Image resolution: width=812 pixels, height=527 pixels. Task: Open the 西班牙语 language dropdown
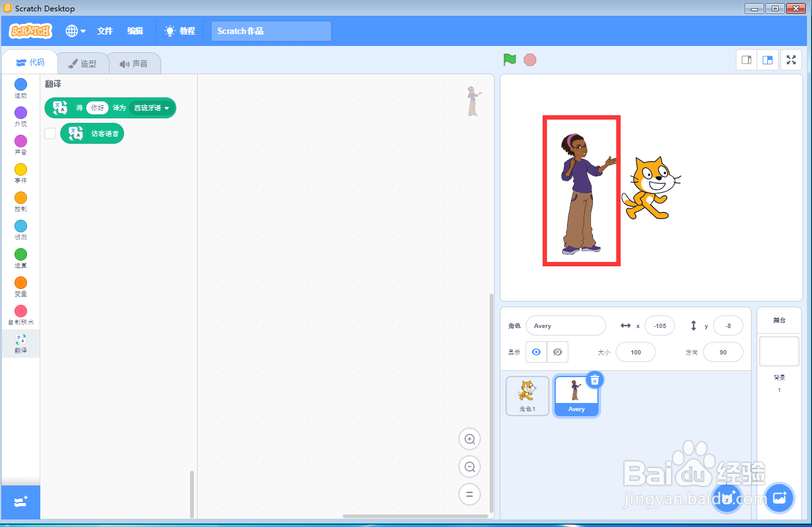[x=152, y=108]
